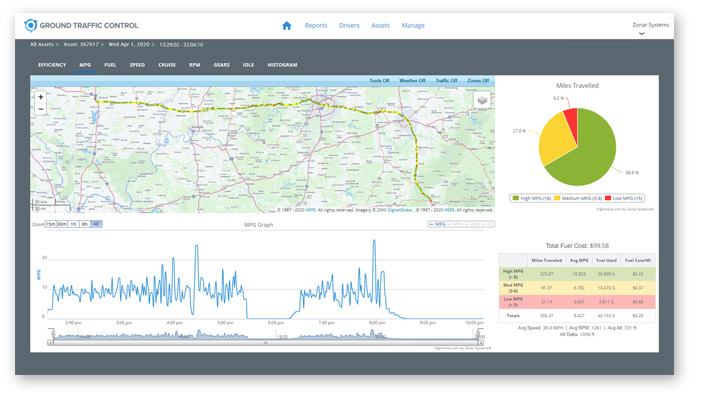Go to the Home icon

287,25
